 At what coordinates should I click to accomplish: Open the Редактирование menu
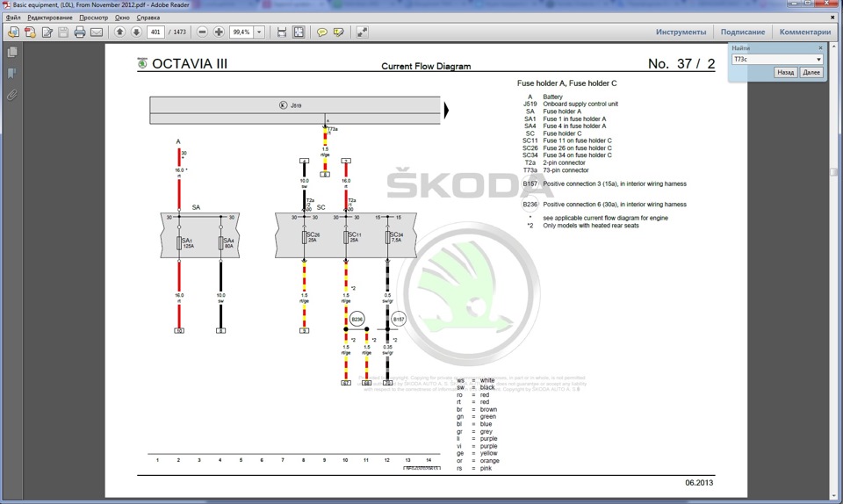point(49,18)
